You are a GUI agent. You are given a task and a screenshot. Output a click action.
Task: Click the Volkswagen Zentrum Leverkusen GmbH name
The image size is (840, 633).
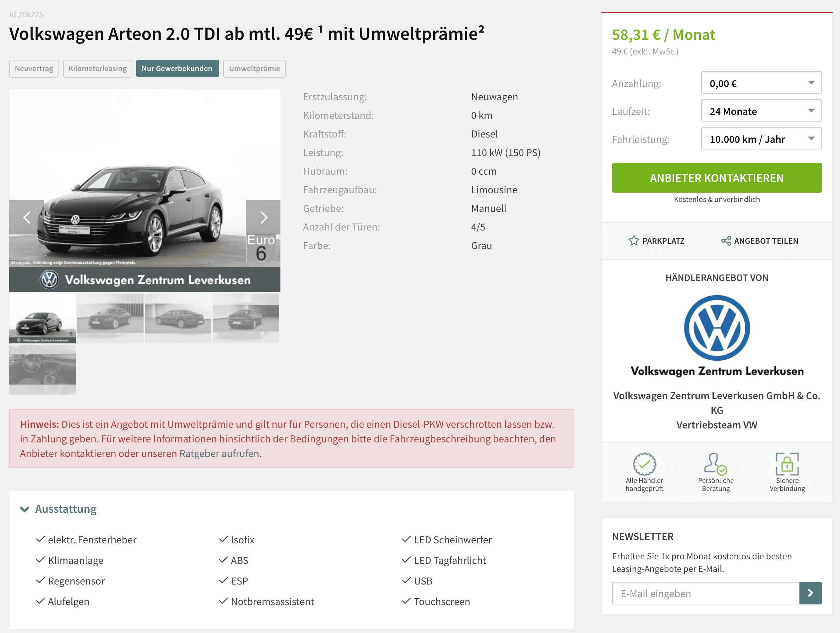(717, 403)
